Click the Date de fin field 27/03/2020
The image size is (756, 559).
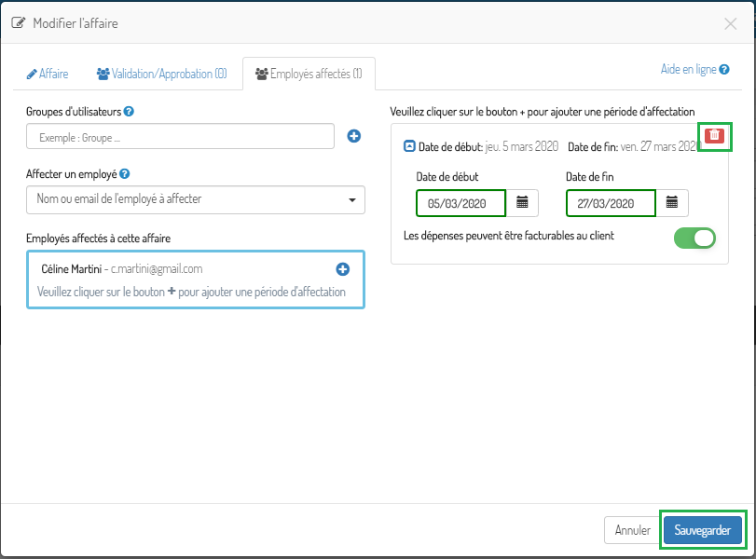click(611, 203)
